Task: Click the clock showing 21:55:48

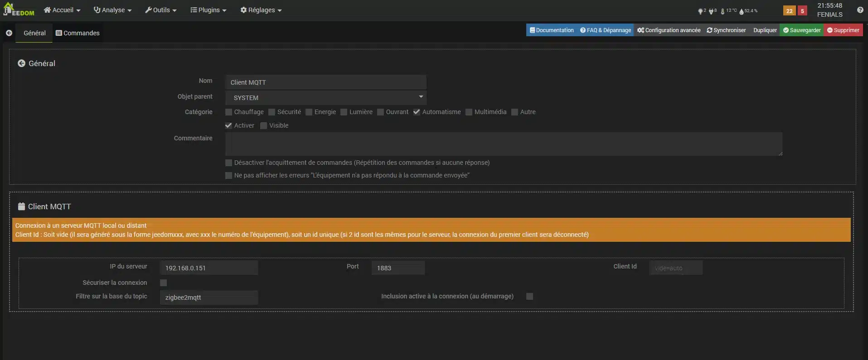Action: tap(829, 5)
